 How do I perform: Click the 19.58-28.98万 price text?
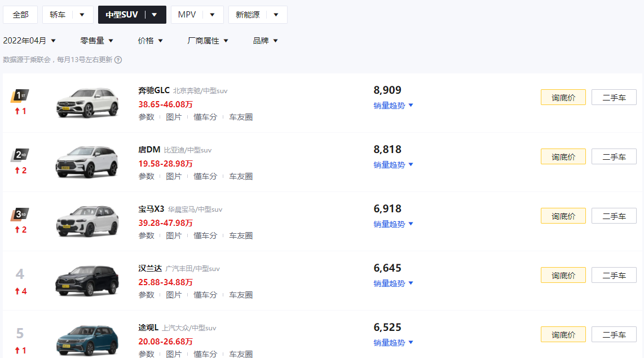coord(166,164)
